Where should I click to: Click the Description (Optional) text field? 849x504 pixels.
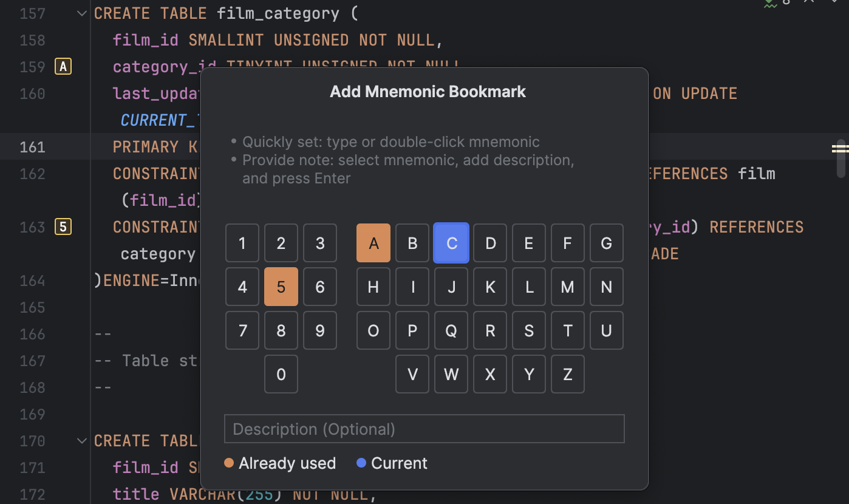tap(424, 429)
